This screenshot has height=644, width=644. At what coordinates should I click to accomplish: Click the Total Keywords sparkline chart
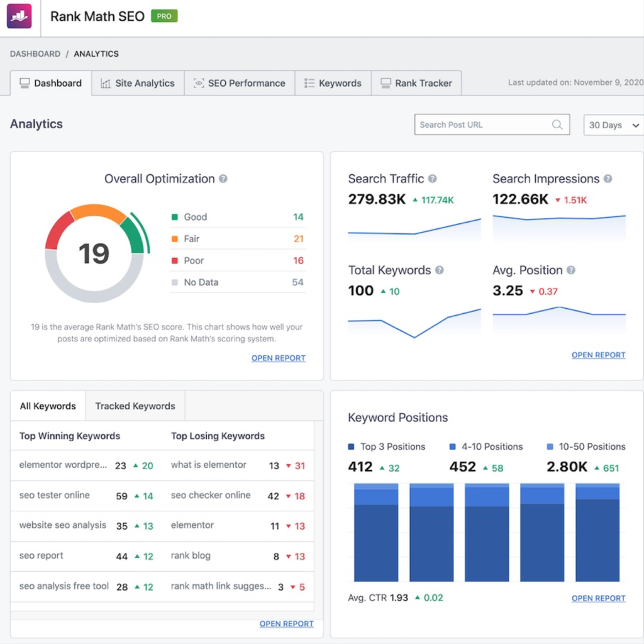pyautogui.click(x=414, y=323)
